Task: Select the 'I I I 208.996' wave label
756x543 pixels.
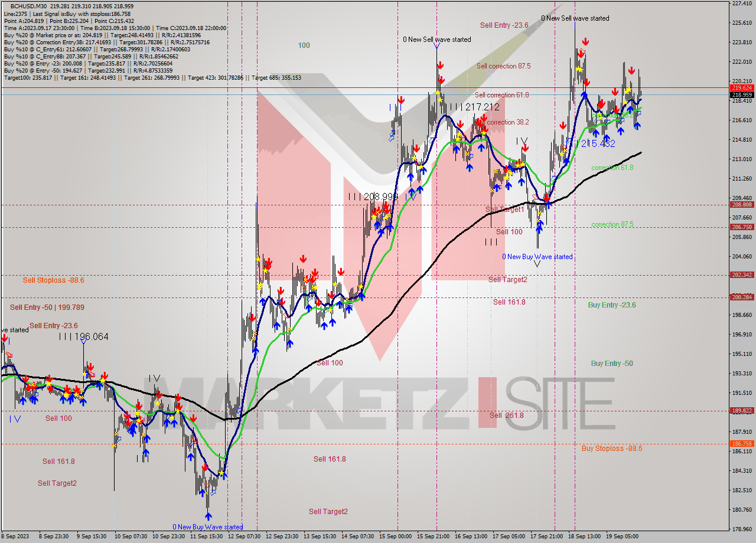Action: [373, 197]
